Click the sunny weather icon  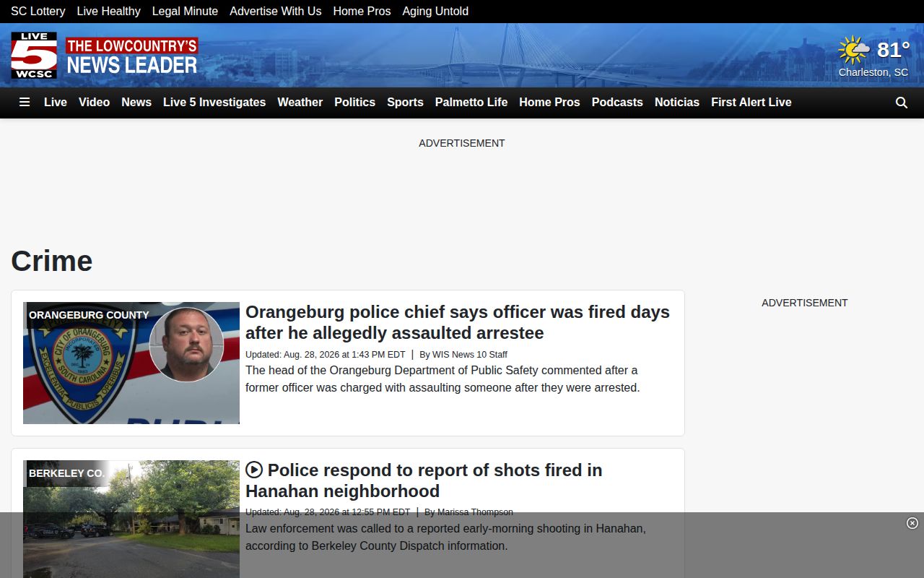854,50
